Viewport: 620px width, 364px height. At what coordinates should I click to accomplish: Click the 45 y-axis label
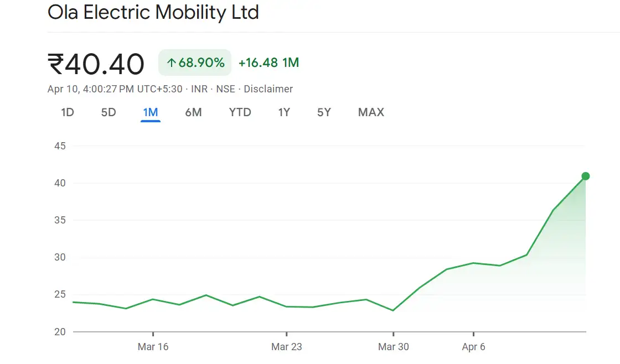coord(60,146)
